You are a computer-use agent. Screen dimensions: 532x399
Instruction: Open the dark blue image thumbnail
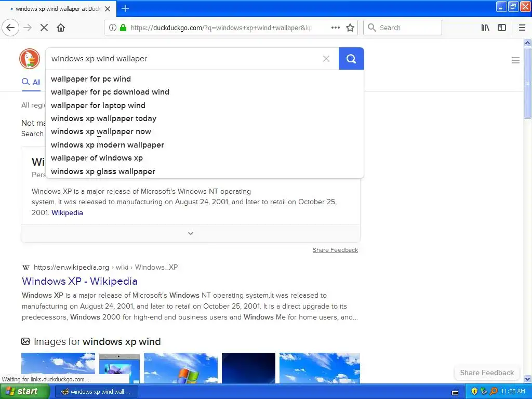coord(249,368)
